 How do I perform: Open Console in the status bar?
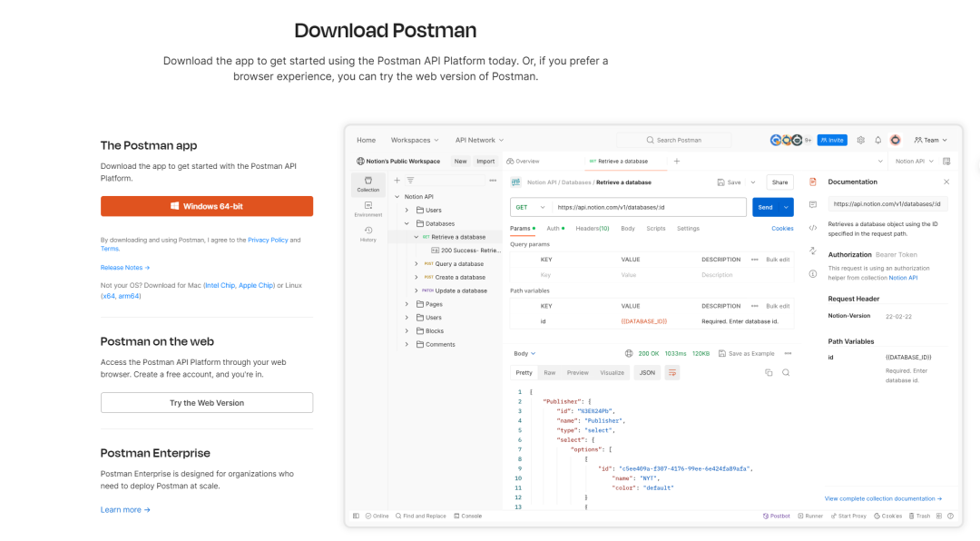point(467,516)
